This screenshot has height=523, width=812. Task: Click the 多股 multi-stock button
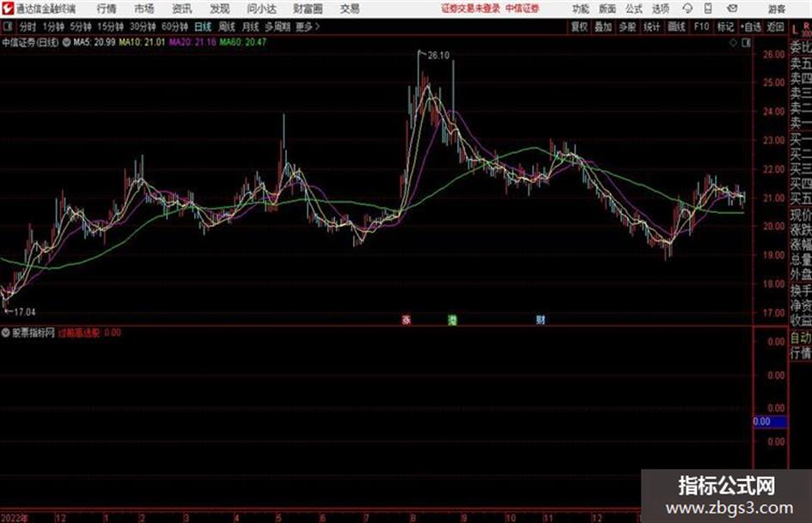coord(627,27)
